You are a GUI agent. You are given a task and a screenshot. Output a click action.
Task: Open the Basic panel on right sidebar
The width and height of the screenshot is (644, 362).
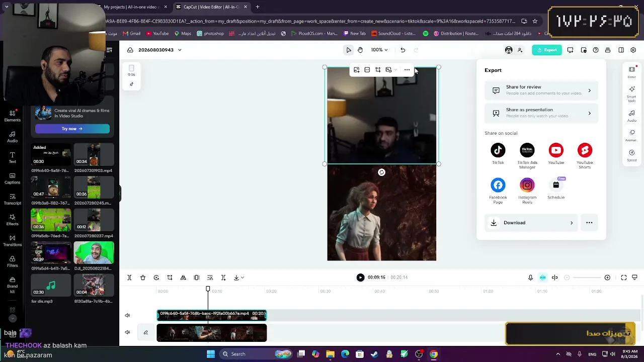(x=632, y=72)
